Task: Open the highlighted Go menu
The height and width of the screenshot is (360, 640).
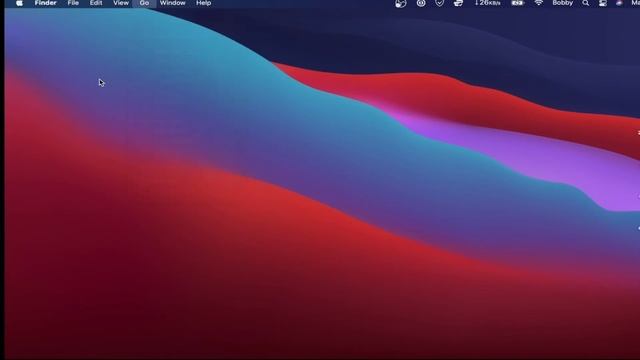Action: [x=144, y=3]
